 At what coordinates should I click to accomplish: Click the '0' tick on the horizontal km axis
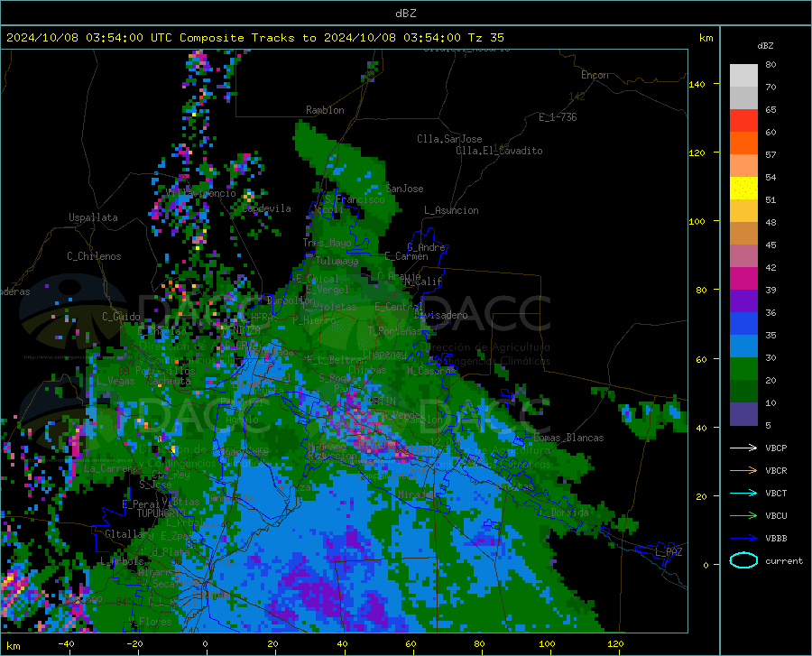pyautogui.click(x=206, y=643)
